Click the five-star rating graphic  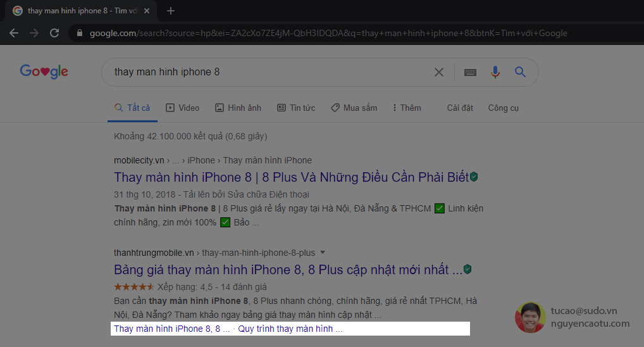pyautogui.click(x=134, y=287)
